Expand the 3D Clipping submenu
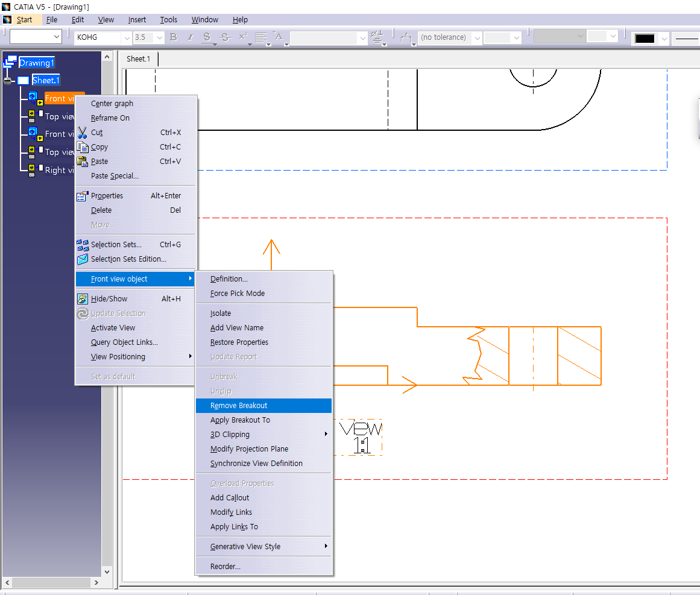This screenshot has height=595, width=700. 264,434
